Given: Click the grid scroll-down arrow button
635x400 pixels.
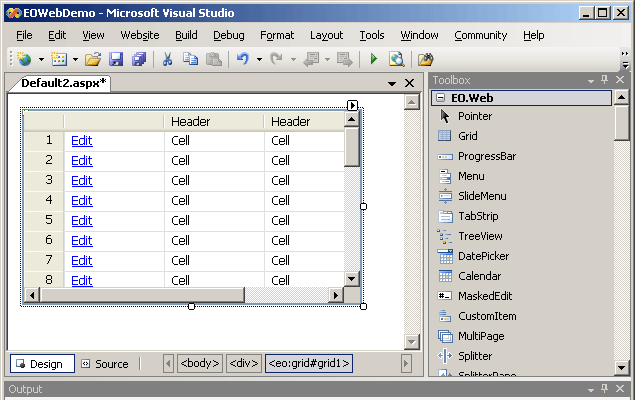Looking at the screenshot, I should point(352,279).
